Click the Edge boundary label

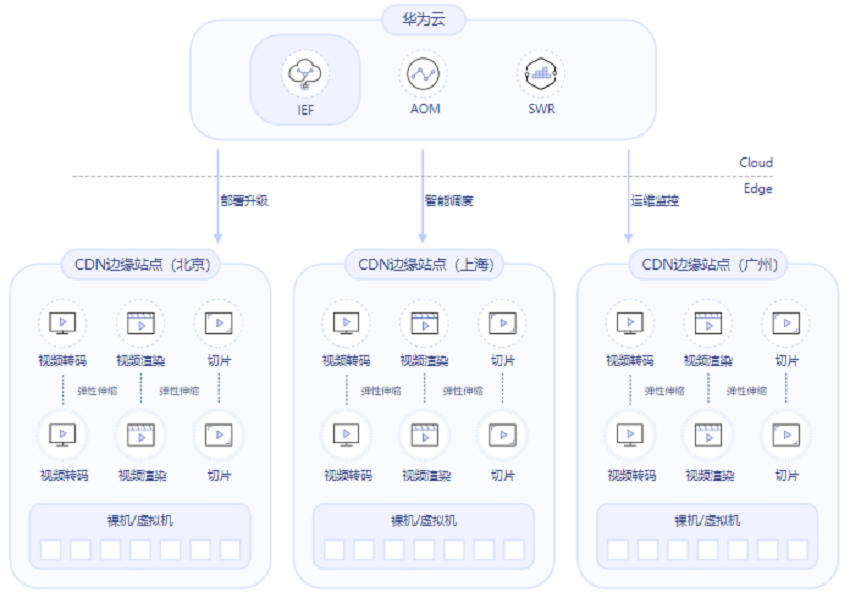tap(758, 189)
